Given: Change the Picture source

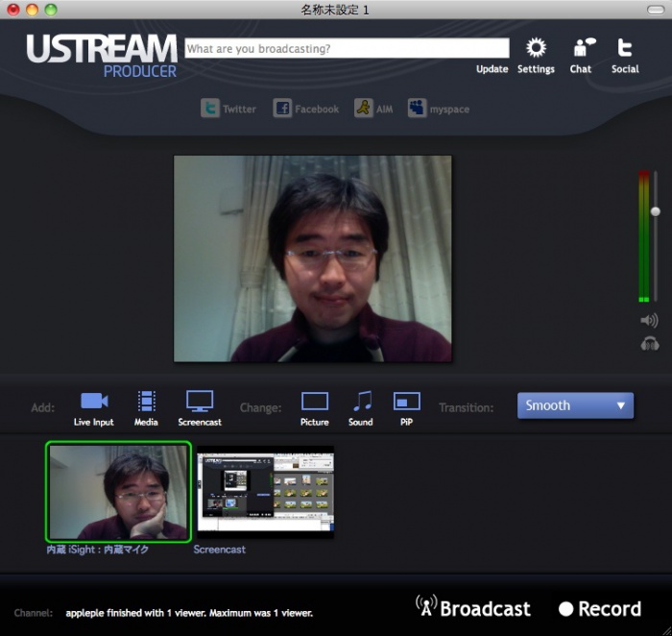Looking at the screenshot, I should [x=315, y=402].
